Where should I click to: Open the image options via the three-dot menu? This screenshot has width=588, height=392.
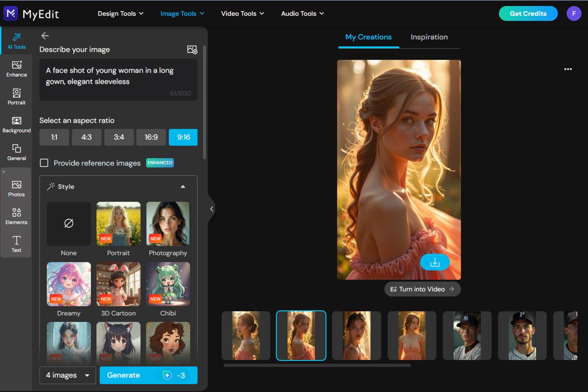coord(568,69)
